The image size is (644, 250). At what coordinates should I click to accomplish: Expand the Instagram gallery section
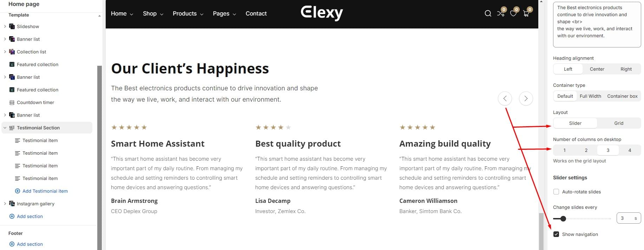5,204
